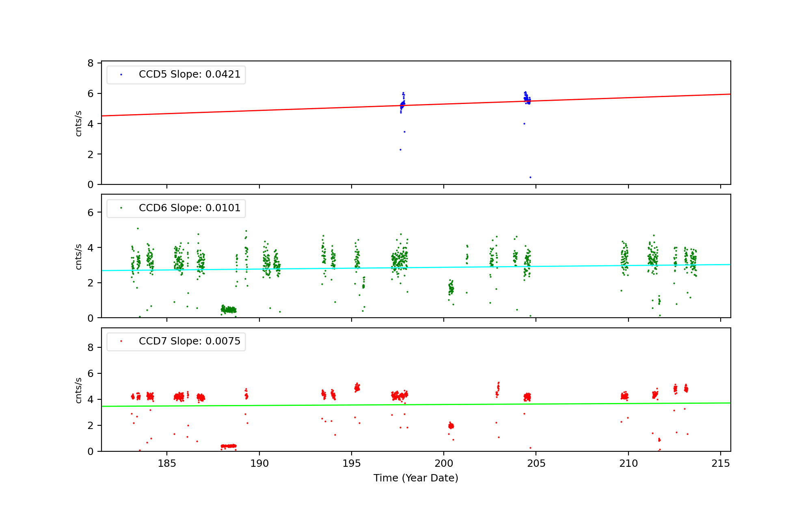This screenshot has height=507, width=812.
Task: Click the cnts/s label of the top plot
Action: (x=79, y=123)
